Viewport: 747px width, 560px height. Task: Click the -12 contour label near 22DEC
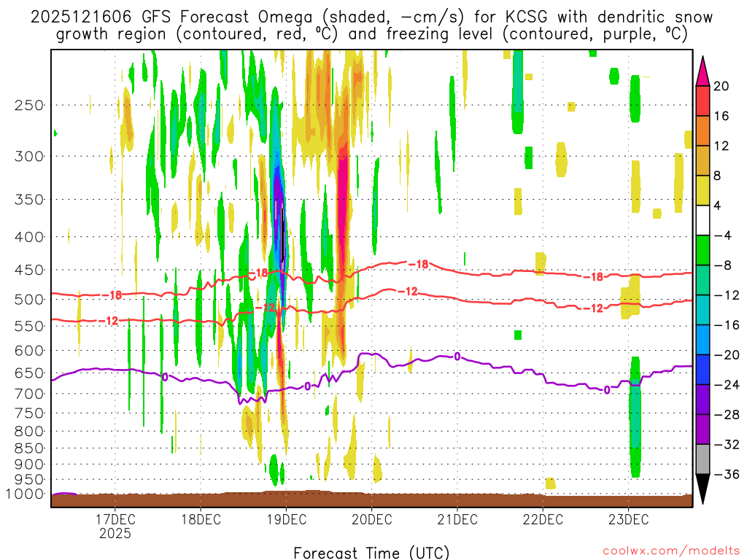coord(594,308)
